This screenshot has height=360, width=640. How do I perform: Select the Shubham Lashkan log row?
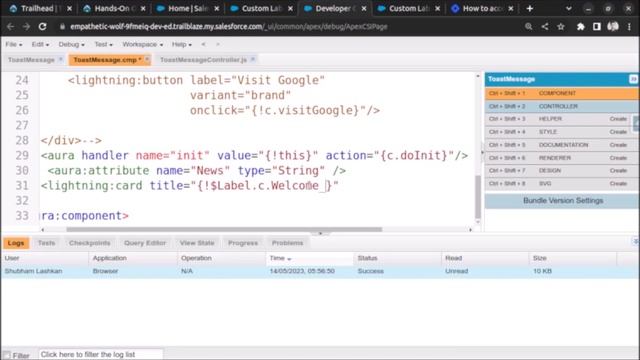320,271
